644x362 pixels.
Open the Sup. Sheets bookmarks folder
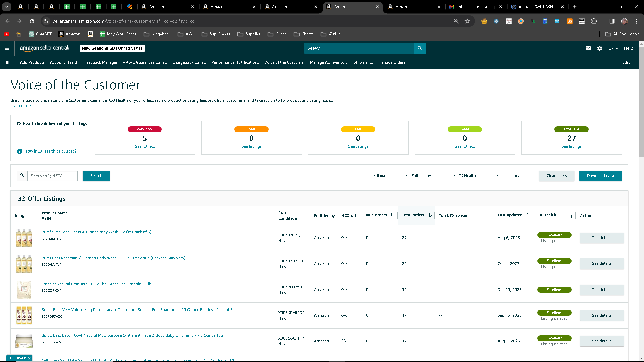coord(216,34)
